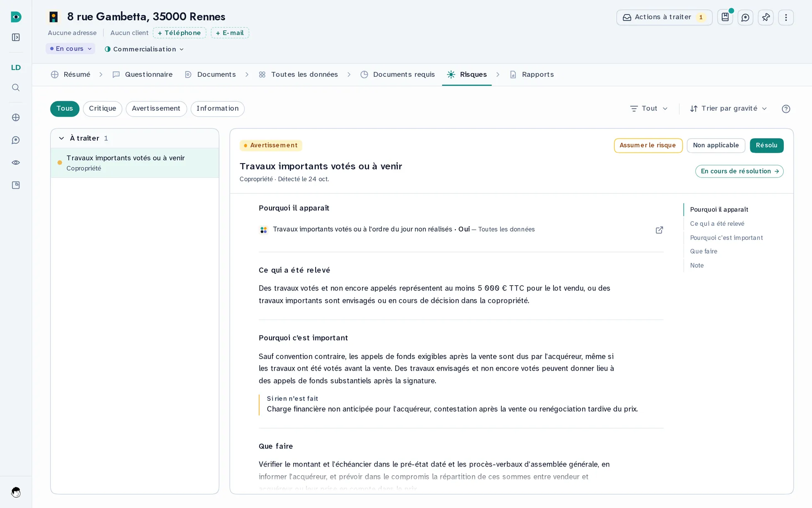The width and height of the screenshot is (812, 508).
Task: Open the Questionnaire tab
Action: 143,75
